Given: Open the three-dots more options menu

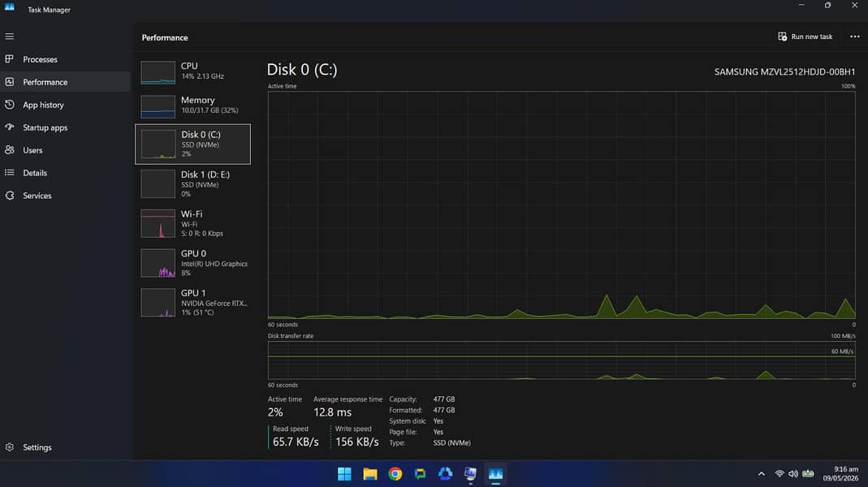Looking at the screenshot, I should click(855, 37).
